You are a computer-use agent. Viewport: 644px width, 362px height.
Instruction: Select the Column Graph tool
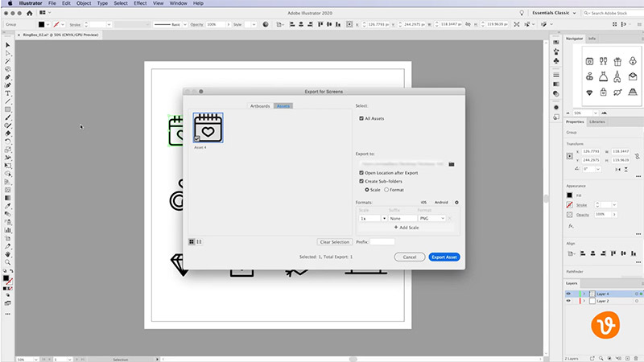pos(7,230)
